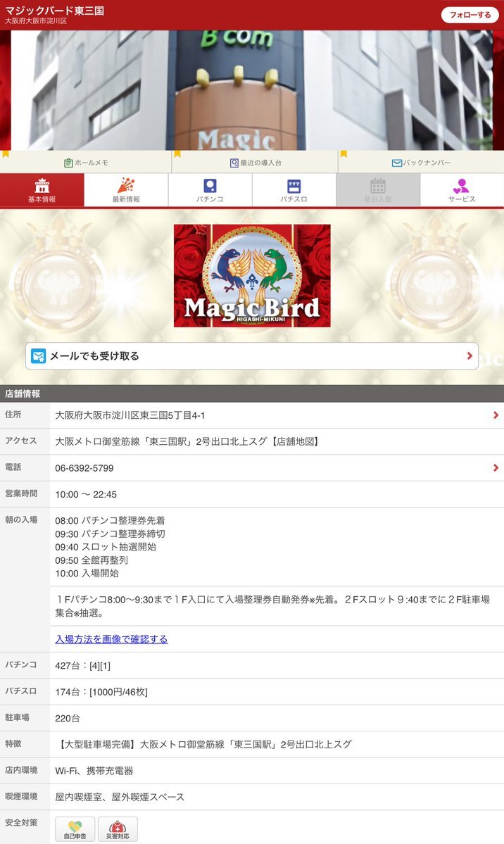Click address 大阪府大阪市淀川区東三国5丁目4-1
Viewport: 504px width, 844px height.
[130, 415]
